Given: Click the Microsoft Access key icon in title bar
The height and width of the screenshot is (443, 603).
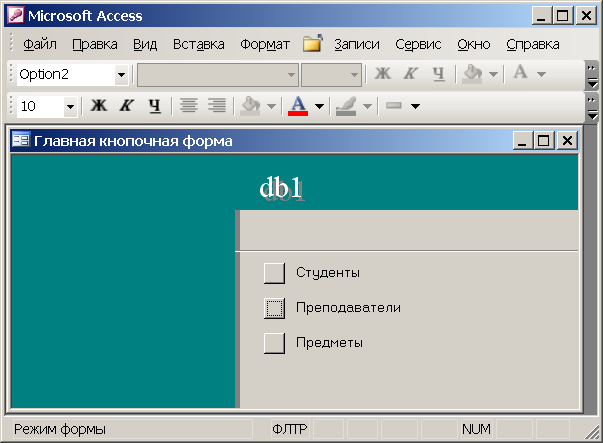Looking at the screenshot, I should click(x=16, y=15).
